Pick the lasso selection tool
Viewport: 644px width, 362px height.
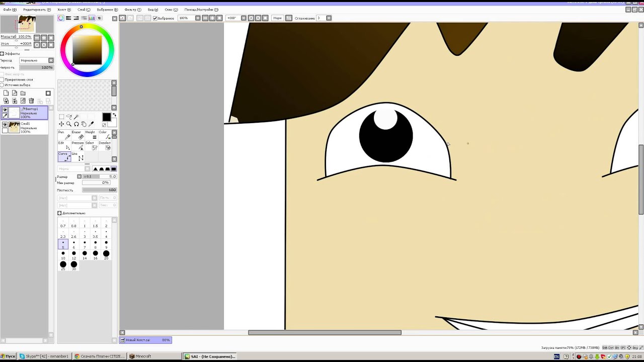coord(69,117)
